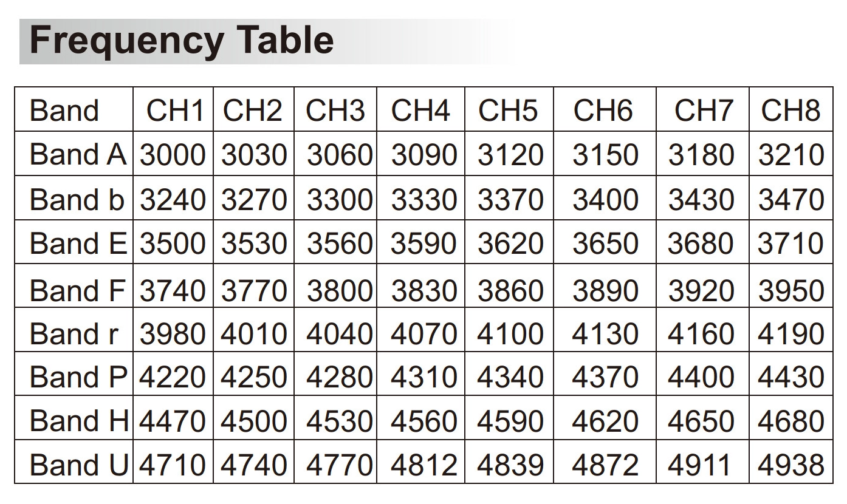Click the Band U row label
This screenshot has width=847, height=504.
[78, 465]
